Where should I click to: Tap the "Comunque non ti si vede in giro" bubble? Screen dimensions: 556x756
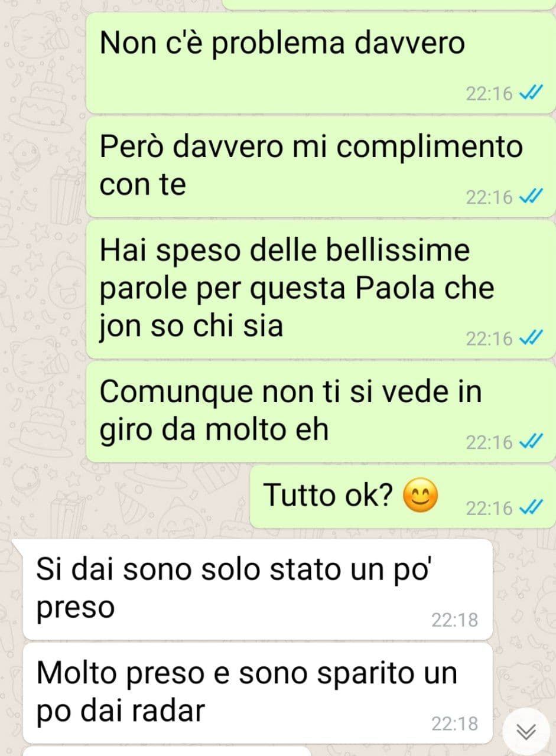point(321,412)
